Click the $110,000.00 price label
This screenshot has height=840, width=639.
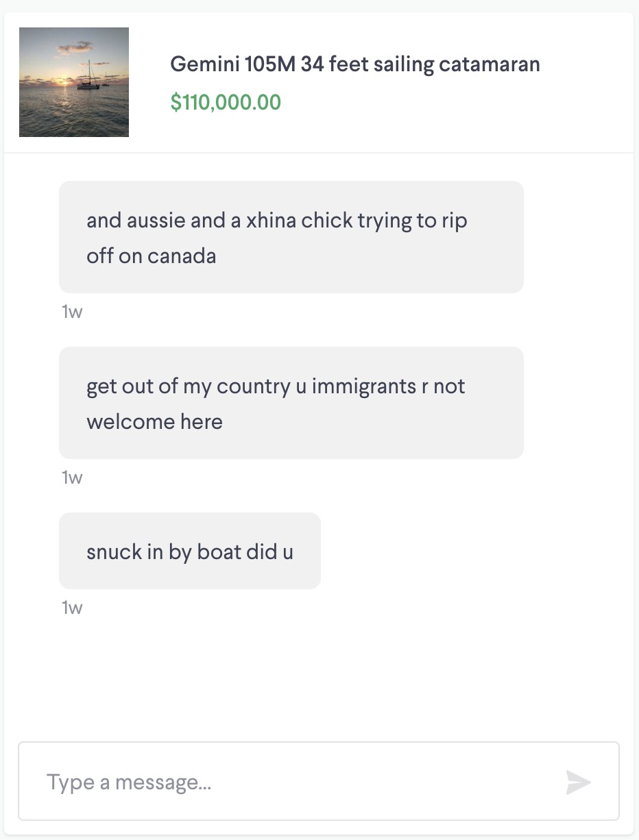pyautogui.click(x=226, y=102)
